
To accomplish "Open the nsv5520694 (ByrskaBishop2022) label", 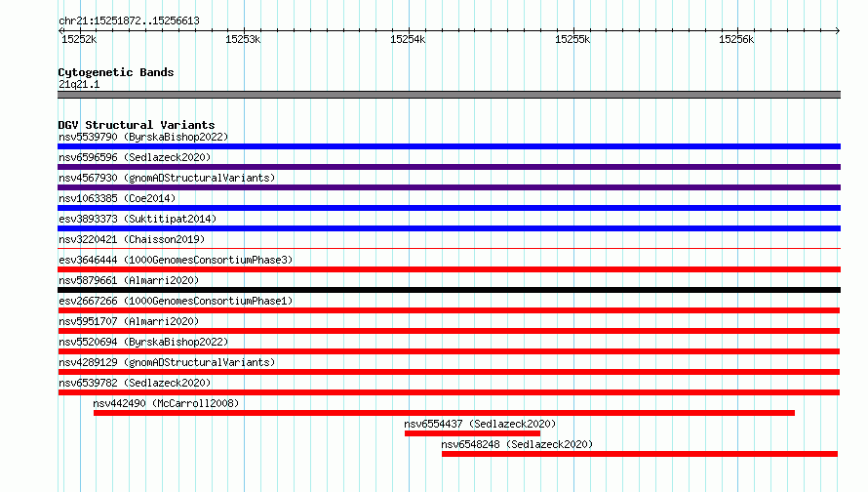I will (143, 342).
